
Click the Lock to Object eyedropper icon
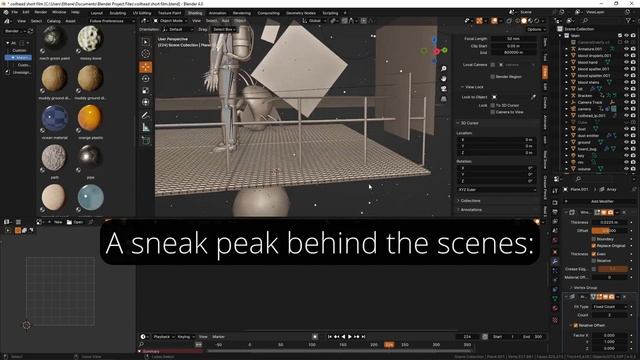pos(533,97)
